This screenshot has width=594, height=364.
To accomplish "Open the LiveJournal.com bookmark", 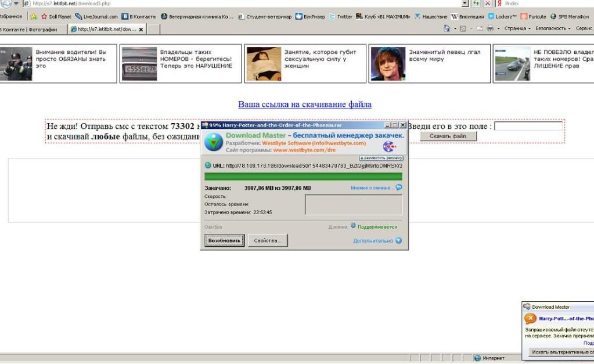I will pos(96,16).
